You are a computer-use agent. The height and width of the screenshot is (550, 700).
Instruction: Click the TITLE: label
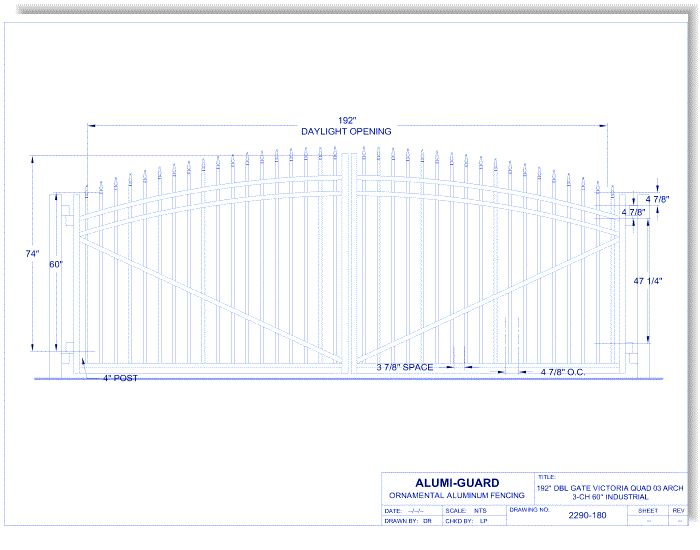(x=546, y=477)
